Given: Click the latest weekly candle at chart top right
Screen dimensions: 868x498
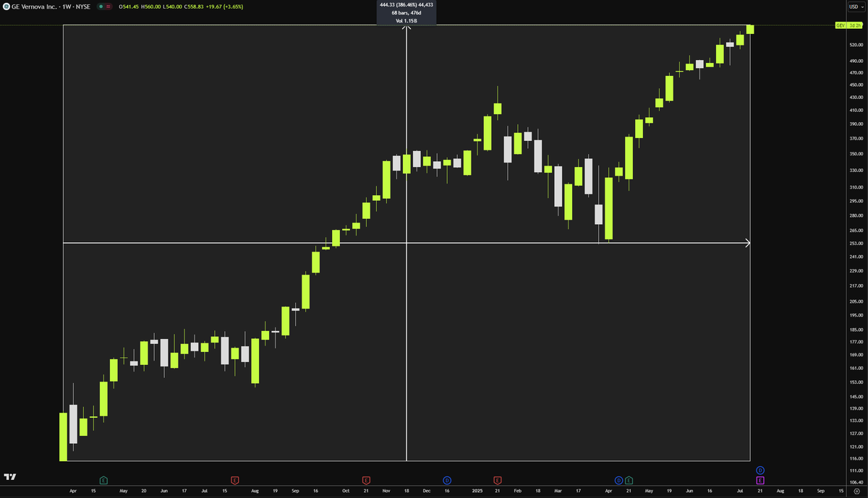Looking at the screenshot, I should tap(750, 29).
